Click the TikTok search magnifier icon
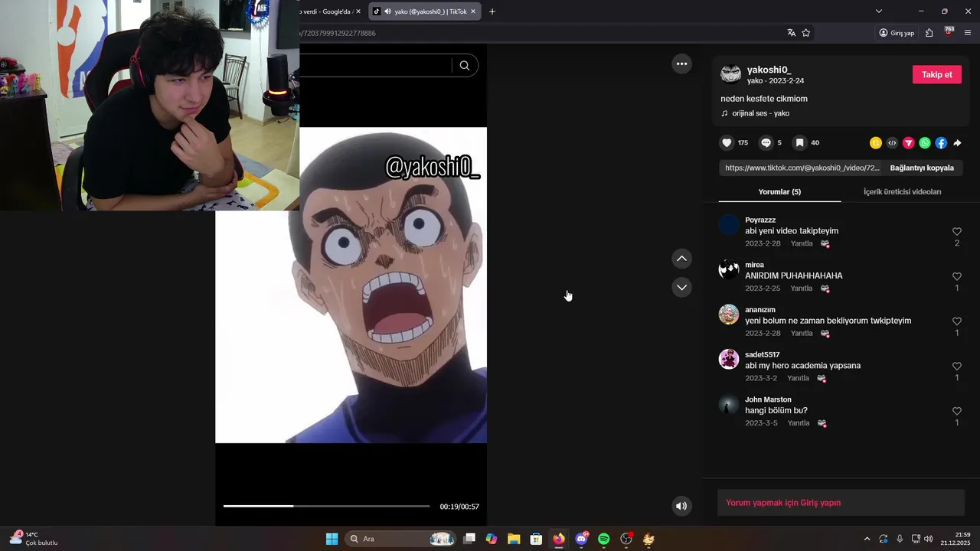The height and width of the screenshot is (551, 980). tap(465, 66)
